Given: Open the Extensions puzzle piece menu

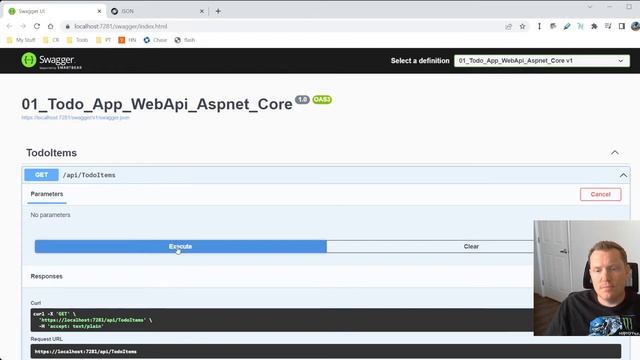Looking at the screenshot, I should pyautogui.click(x=594, y=26).
